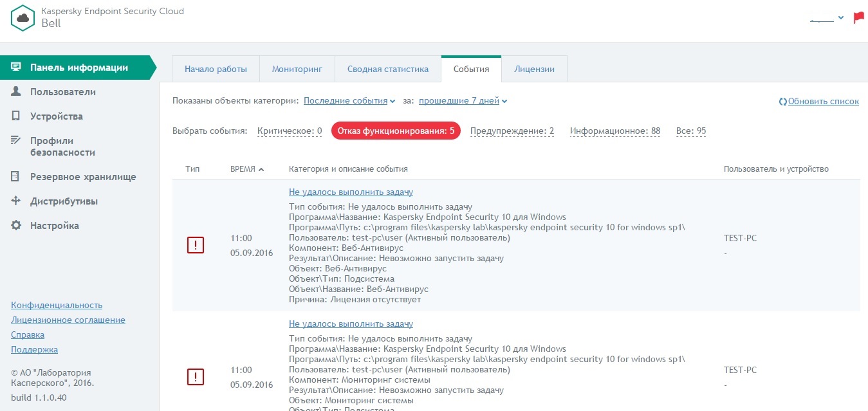868x411 pixels.
Task: Click error icon of Мониторинг системы event
Action: [196, 377]
